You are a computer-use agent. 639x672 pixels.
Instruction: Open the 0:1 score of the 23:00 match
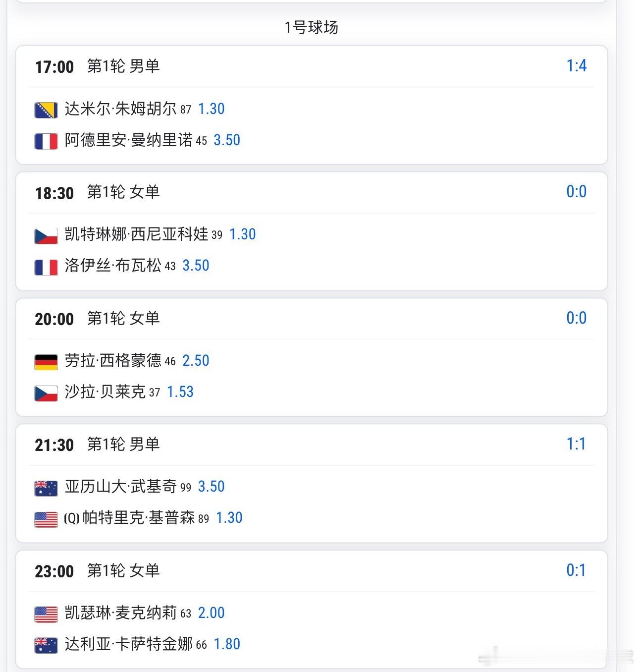coord(576,570)
